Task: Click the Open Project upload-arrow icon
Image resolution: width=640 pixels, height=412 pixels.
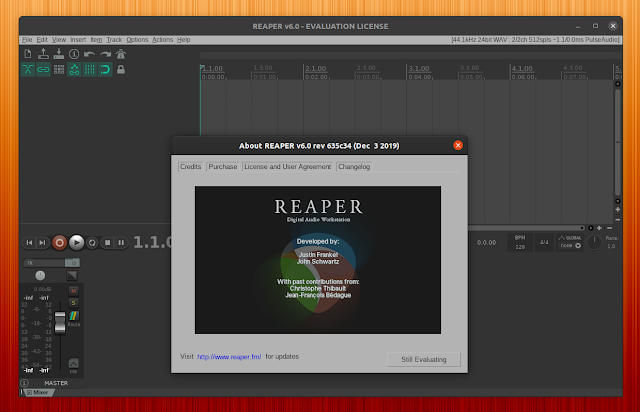Action: (x=44, y=53)
